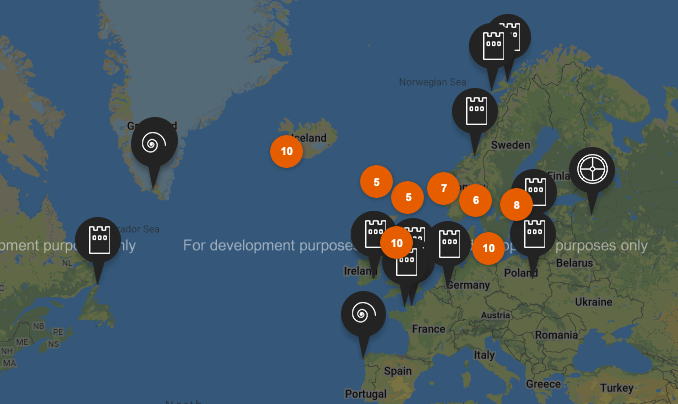Click the 'France' country label

(429, 329)
